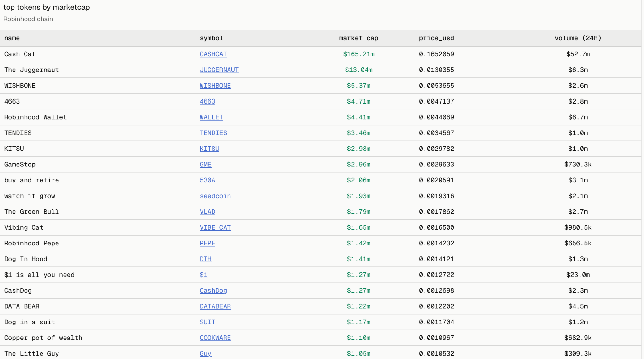
Task: Click the 0.0016500 price value
Action: click(x=436, y=227)
